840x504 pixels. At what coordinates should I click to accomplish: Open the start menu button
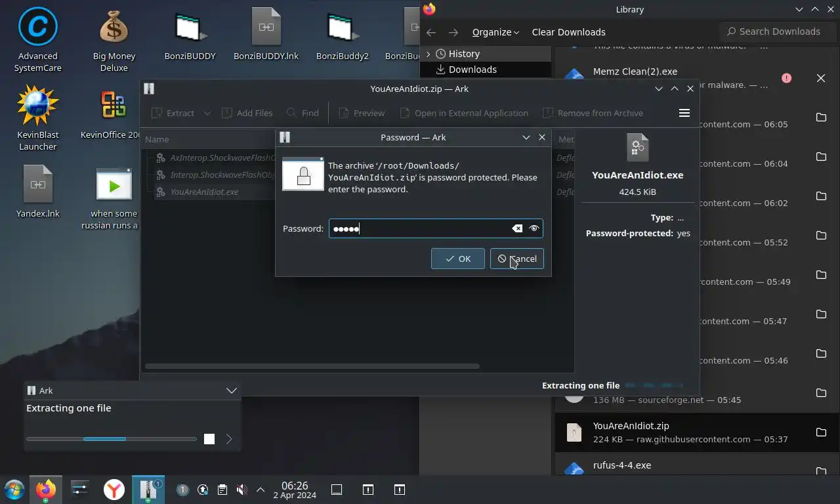point(14,490)
